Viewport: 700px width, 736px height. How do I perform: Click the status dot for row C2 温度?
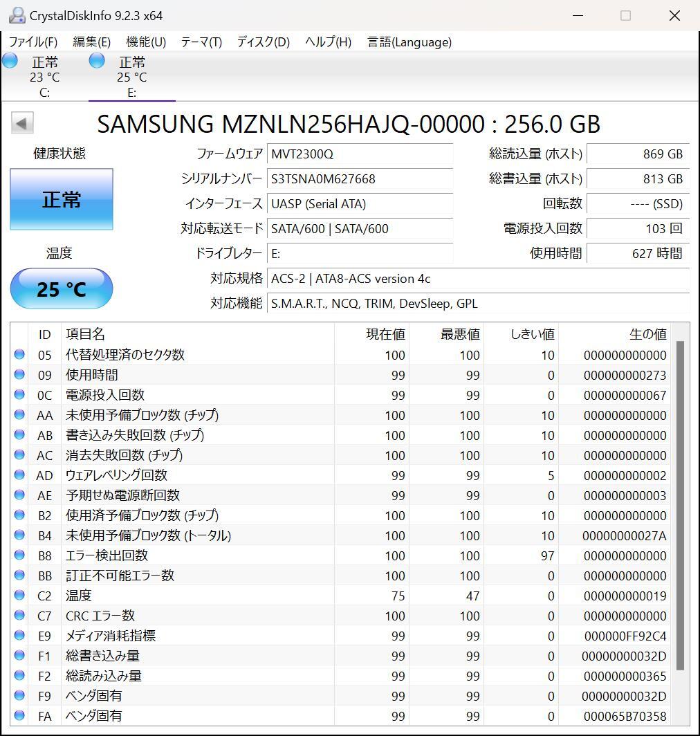(x=19, y=595)
